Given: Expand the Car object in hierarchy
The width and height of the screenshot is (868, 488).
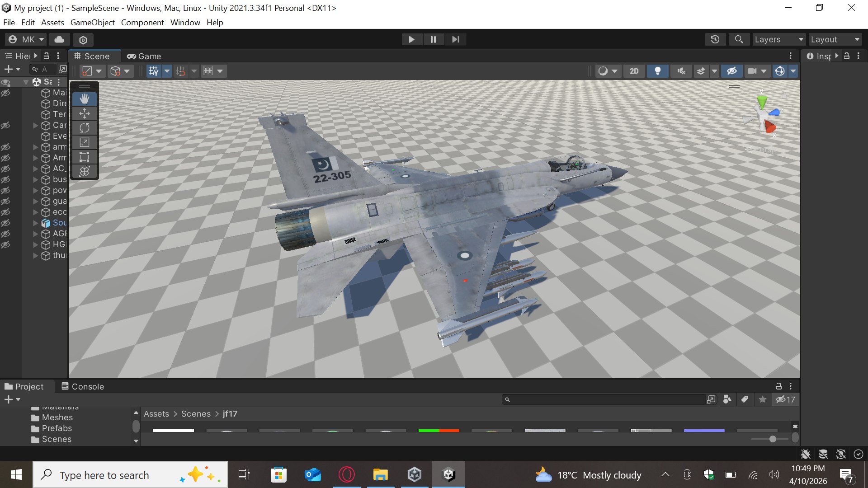Looking at the screenshot, I should (35, 125).
